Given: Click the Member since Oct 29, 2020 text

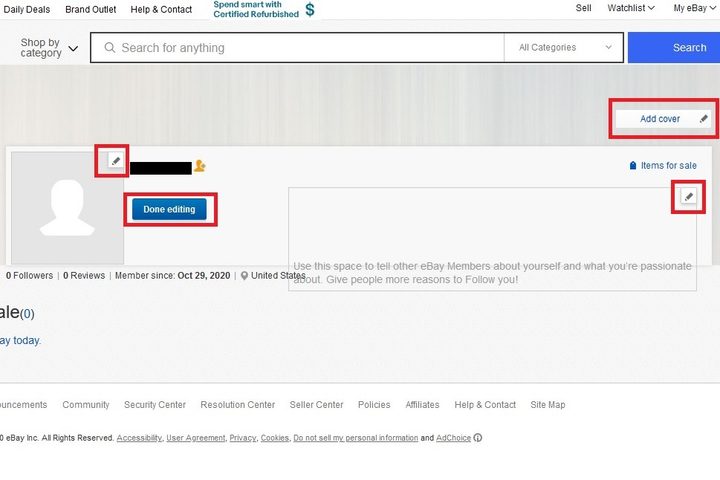Looking at the screenshot, I should tap(173, 276).
